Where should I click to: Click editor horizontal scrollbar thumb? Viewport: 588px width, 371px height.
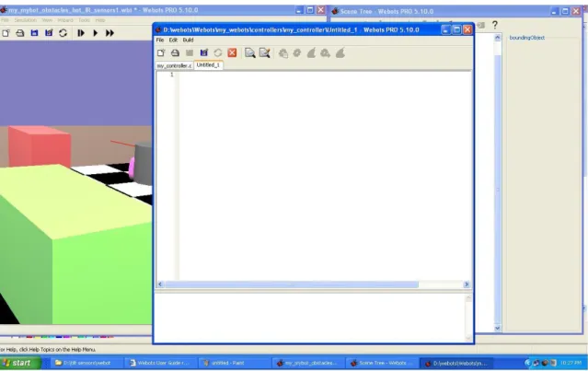tap(292, 284)
